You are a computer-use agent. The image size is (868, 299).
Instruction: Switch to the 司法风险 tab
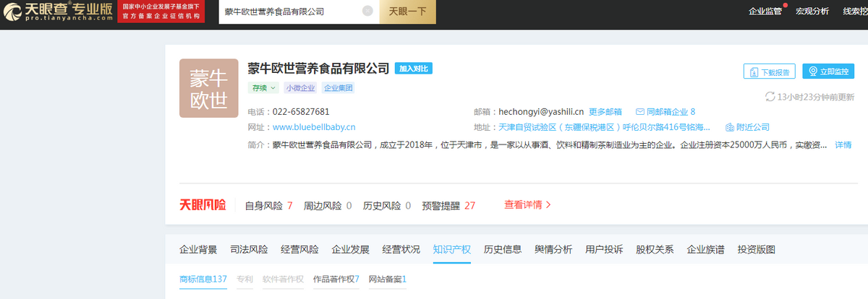pyautogui.click(x=249, y=250)
